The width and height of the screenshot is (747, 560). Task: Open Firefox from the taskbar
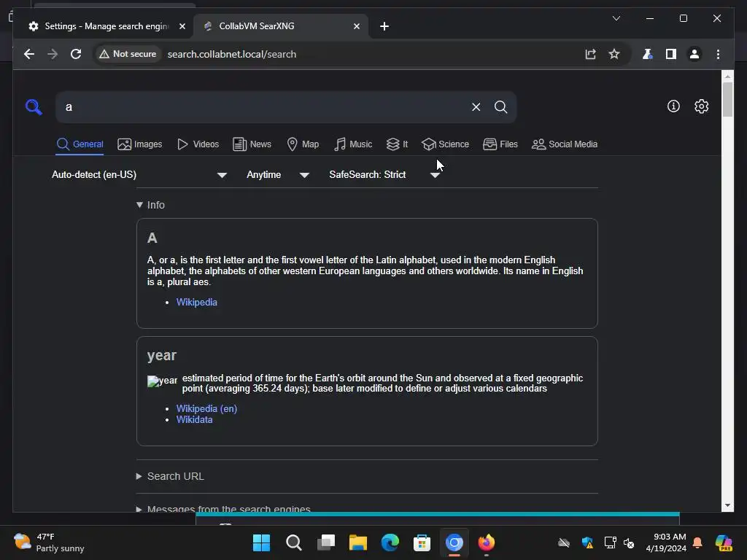click(486, 542)
